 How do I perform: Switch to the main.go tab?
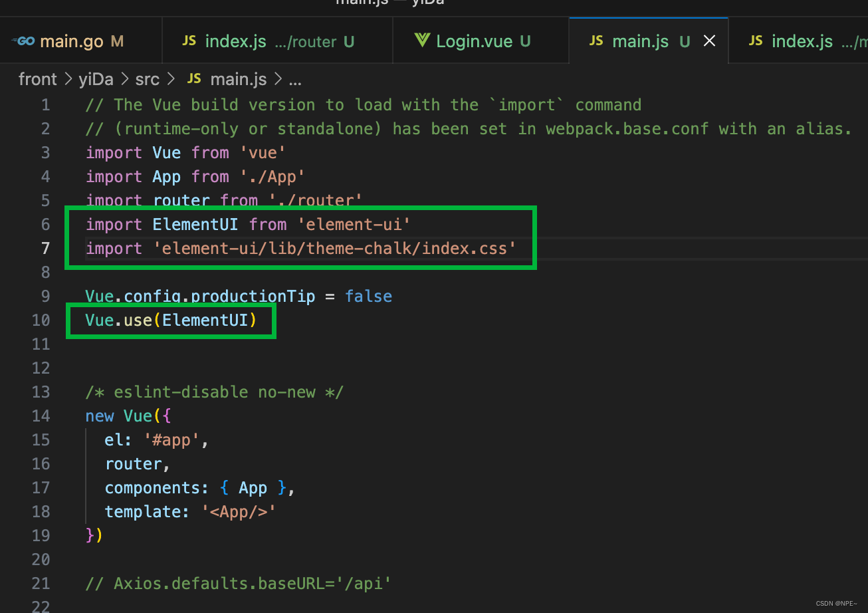[x=80, y=41]
